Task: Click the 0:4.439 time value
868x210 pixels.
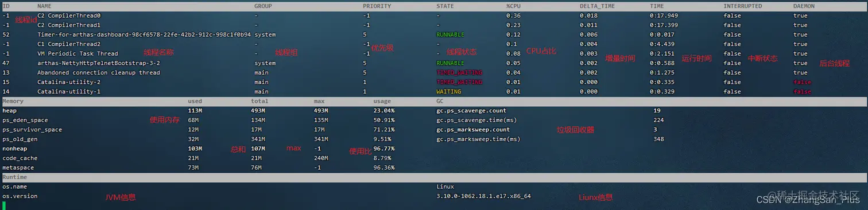Action: point(662,44)
